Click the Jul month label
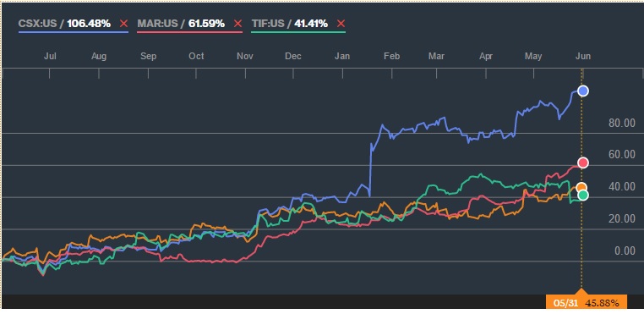 pyautogui.click(x=50, y=56)
